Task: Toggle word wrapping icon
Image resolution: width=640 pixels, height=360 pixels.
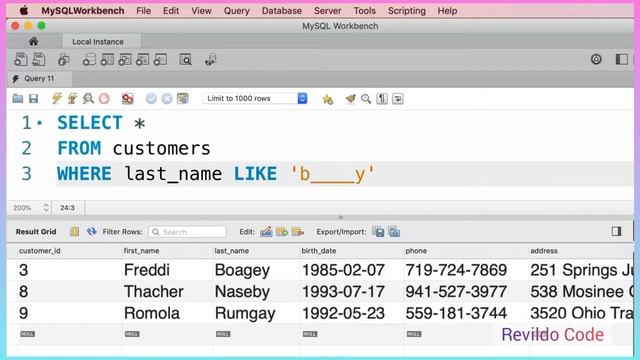Action: pyautogui.click(x=398, y=98)
